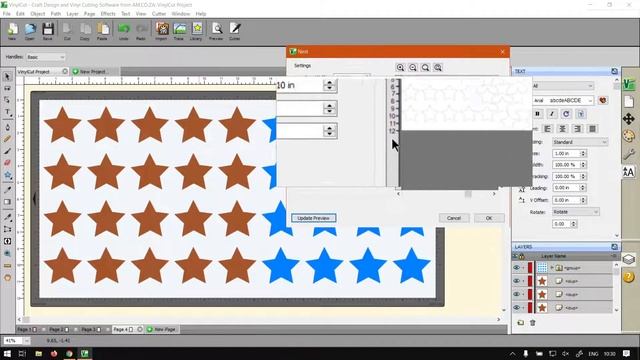Open the Arial font dropdown
Screen dimensions: 640x360
click(x=562, y=100)
